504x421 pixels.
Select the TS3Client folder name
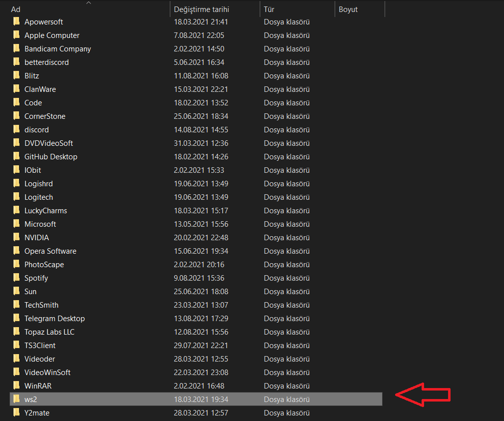coord(40,346)
